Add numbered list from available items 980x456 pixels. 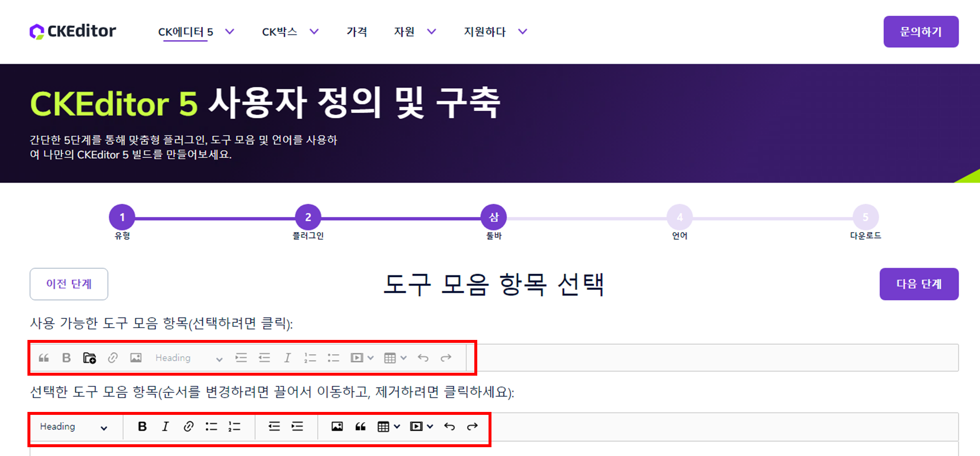pos(310,358)
